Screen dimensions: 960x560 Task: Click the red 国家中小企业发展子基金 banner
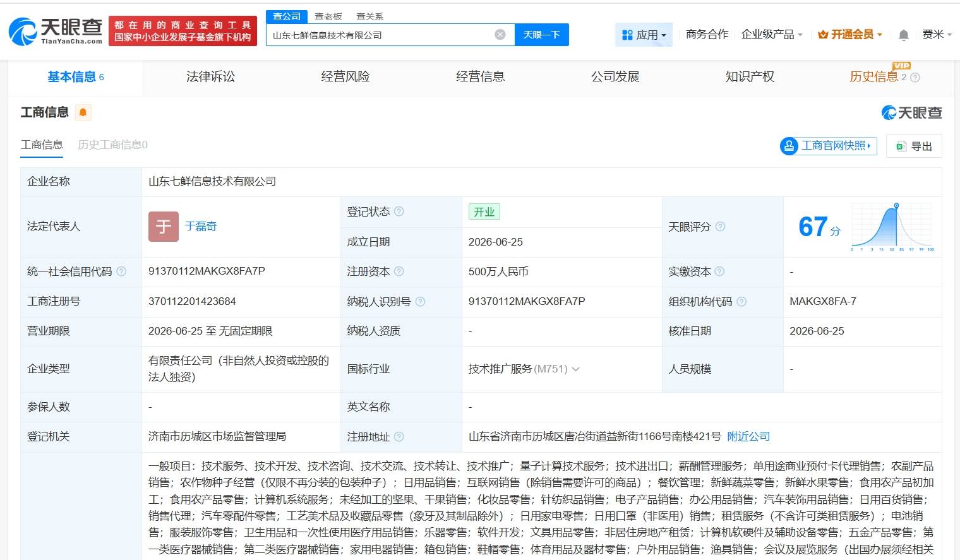(x=183, y=31)
